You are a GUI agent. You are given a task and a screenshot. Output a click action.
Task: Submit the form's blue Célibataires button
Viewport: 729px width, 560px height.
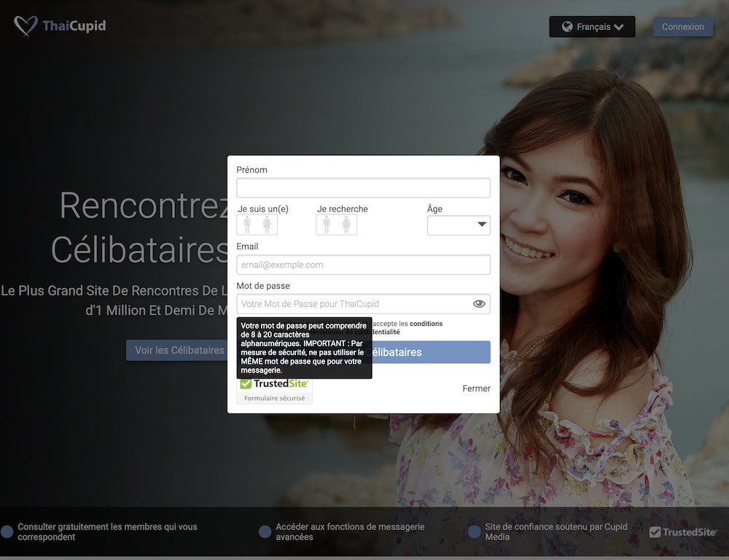point(432,352)
